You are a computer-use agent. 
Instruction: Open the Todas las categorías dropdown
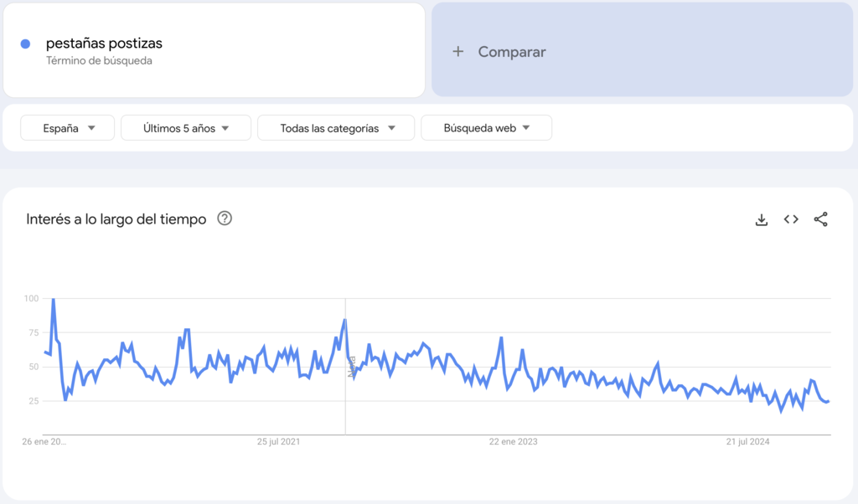point(335,127)
